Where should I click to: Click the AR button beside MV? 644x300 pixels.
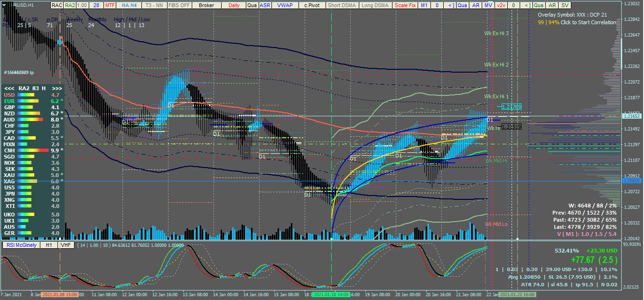coord(476,5)
